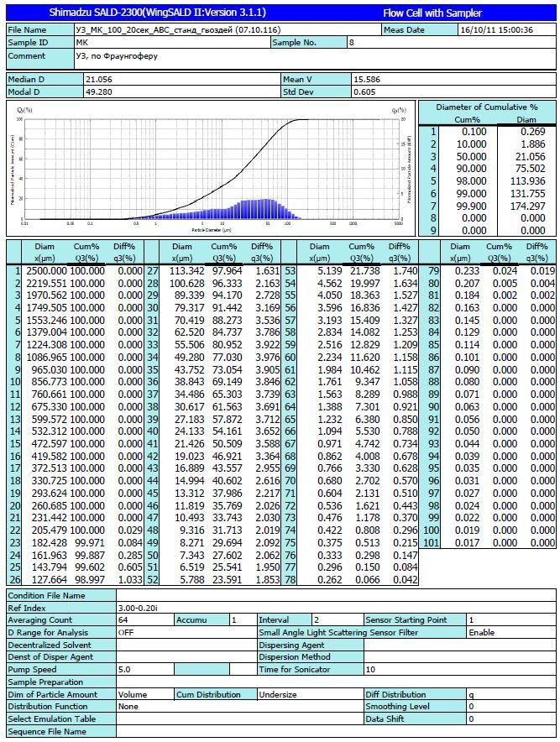Viewport: 560px width, 742px height.
Task: Click the 0.017 diameter in row 101
Action: click(467, 543)
